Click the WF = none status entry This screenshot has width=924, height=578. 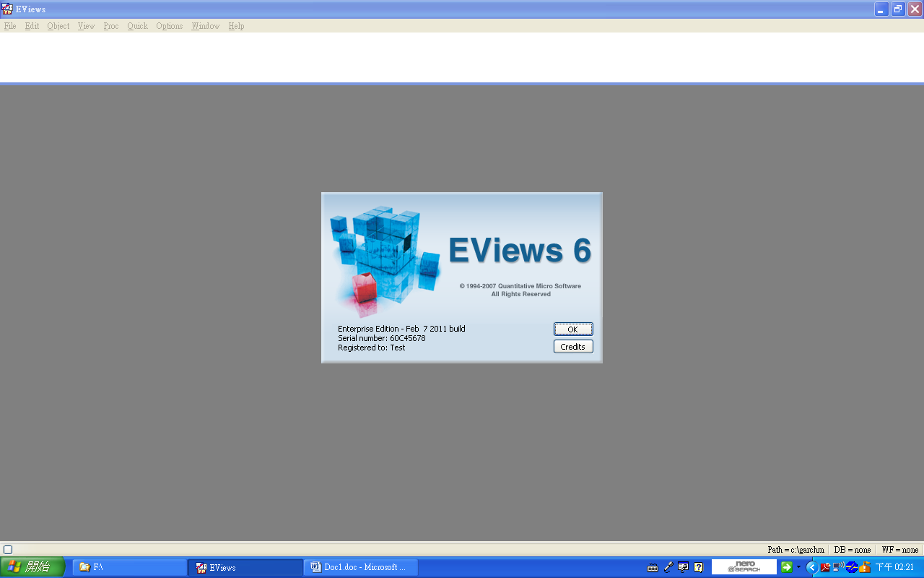tap(900, 550)
